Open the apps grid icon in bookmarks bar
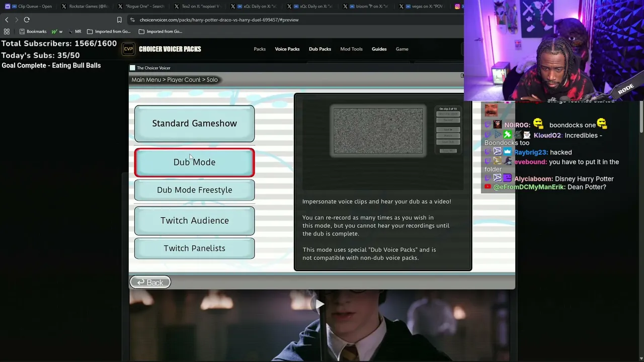Viewport: 644px width, 362px height. point(7,31)
